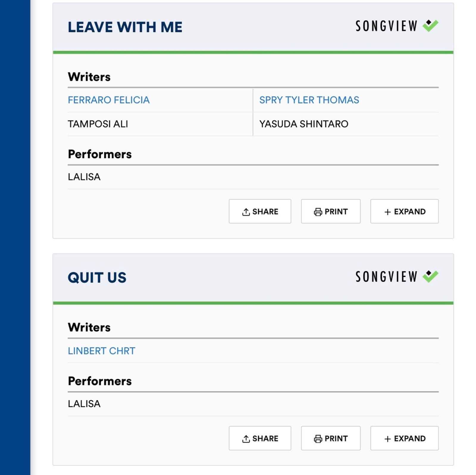
Task: Select the Quit Us title heading
Action: (97, 278)
